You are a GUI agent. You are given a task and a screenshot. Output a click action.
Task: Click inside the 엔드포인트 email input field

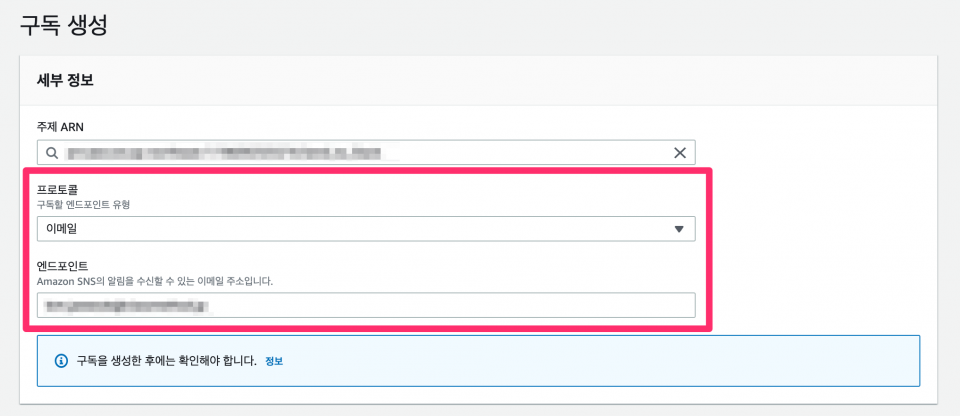tap(366, 305)
